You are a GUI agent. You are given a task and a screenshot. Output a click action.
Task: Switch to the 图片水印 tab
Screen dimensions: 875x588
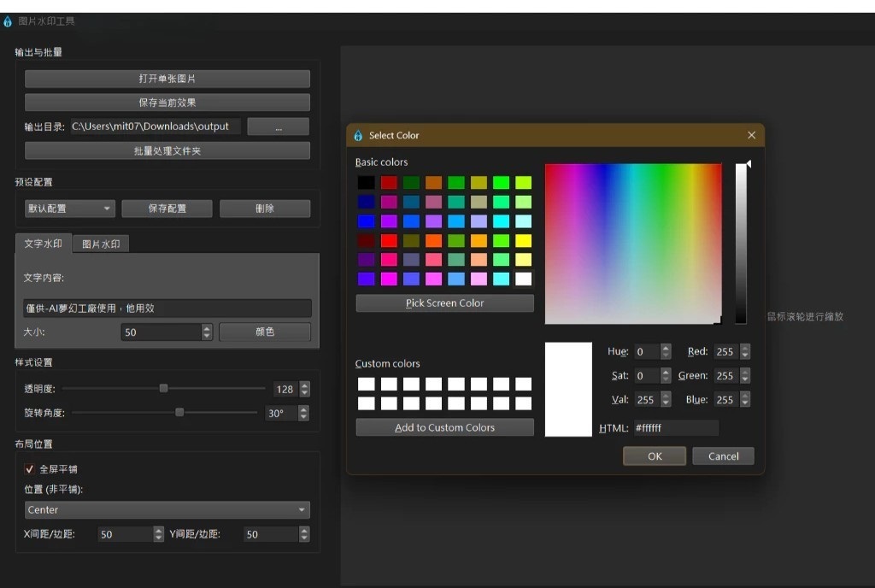click(101, 244)
